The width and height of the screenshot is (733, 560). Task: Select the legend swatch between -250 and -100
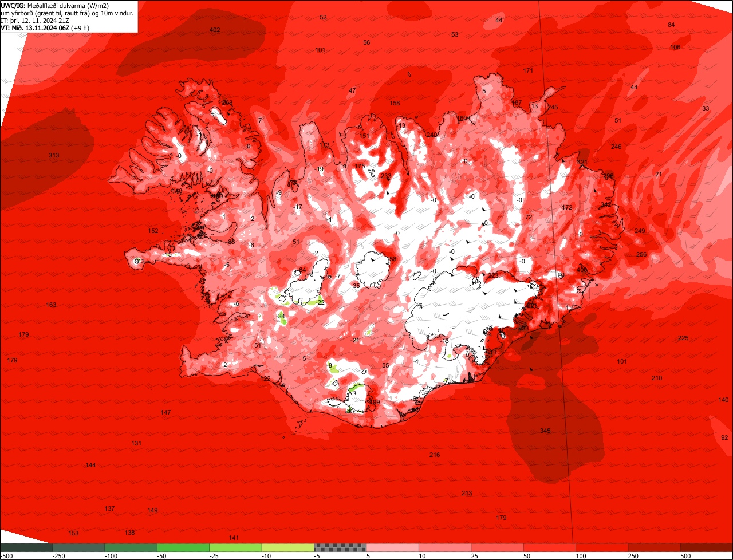[78, 547]
